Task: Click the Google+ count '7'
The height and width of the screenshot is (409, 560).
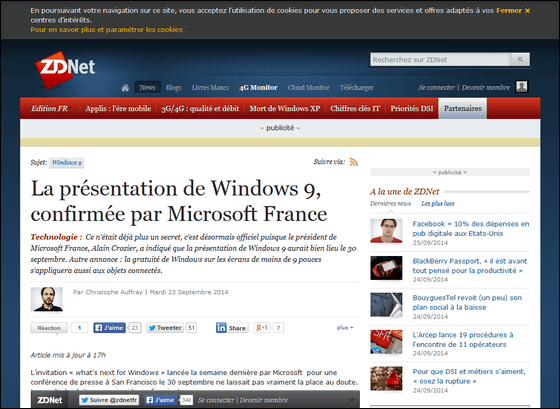Action: [278, 328]
